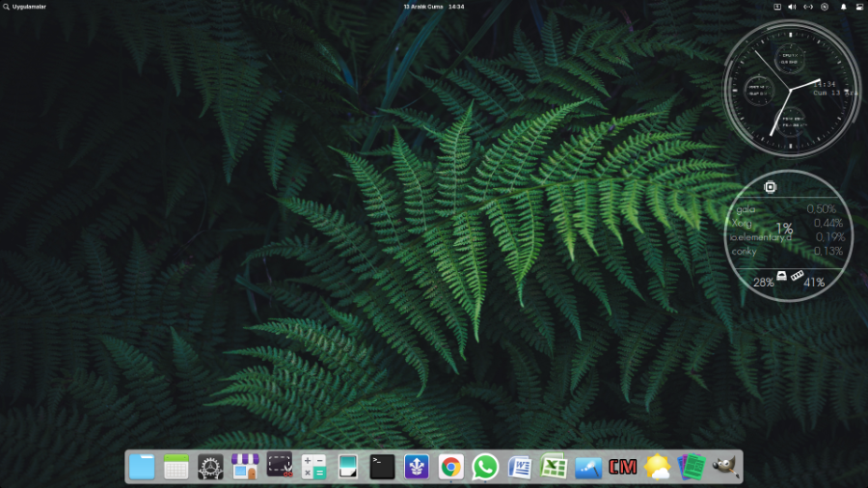This screenshot has height=488, width=868.
Task: Open Microsoft Excel dock icon
Action: tap(554, 467)
